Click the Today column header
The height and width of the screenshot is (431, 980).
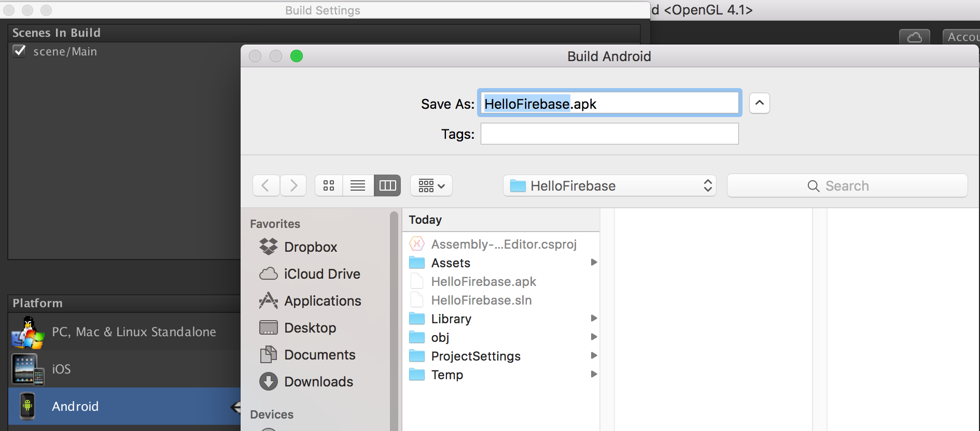tap(501, 220)
